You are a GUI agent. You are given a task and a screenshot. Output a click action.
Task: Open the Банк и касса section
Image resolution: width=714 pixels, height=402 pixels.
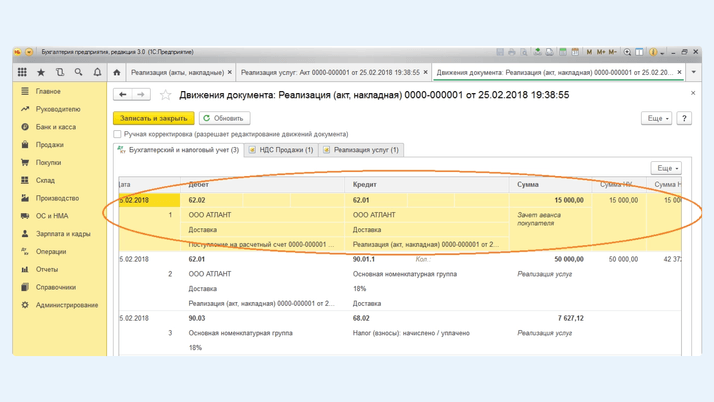(56, 127)
